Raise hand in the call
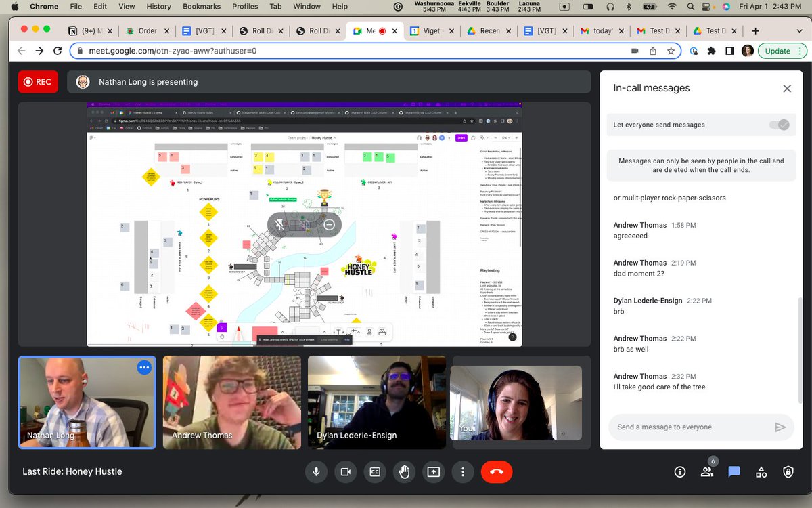The height and width of the screenshot is (508, 812). [404, 471]
